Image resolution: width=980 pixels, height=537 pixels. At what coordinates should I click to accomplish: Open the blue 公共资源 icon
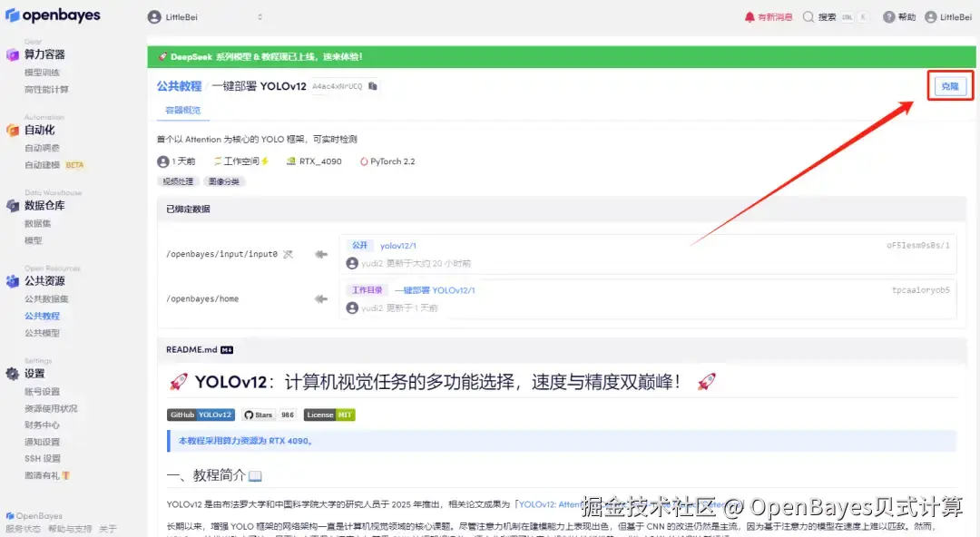click(13, 281)
